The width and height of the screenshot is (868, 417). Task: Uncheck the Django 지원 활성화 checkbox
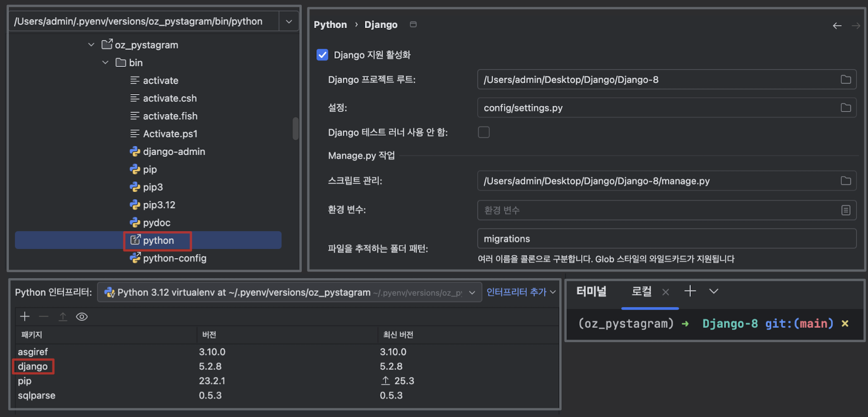pyautogui.click(x=322, y=54)
